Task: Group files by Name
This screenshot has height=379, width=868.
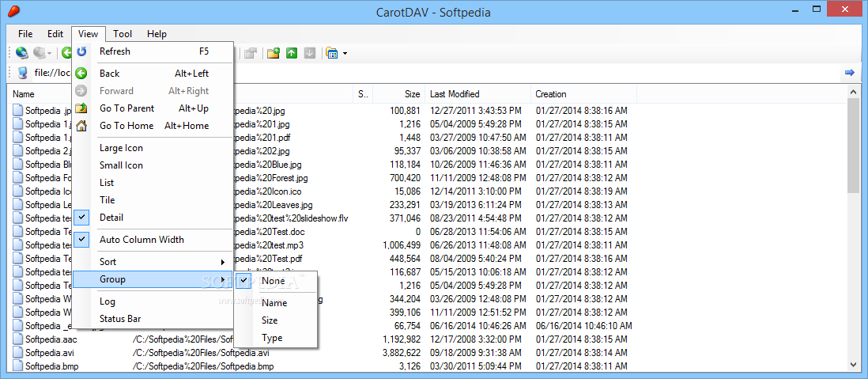Action: [x=276, y=303]
